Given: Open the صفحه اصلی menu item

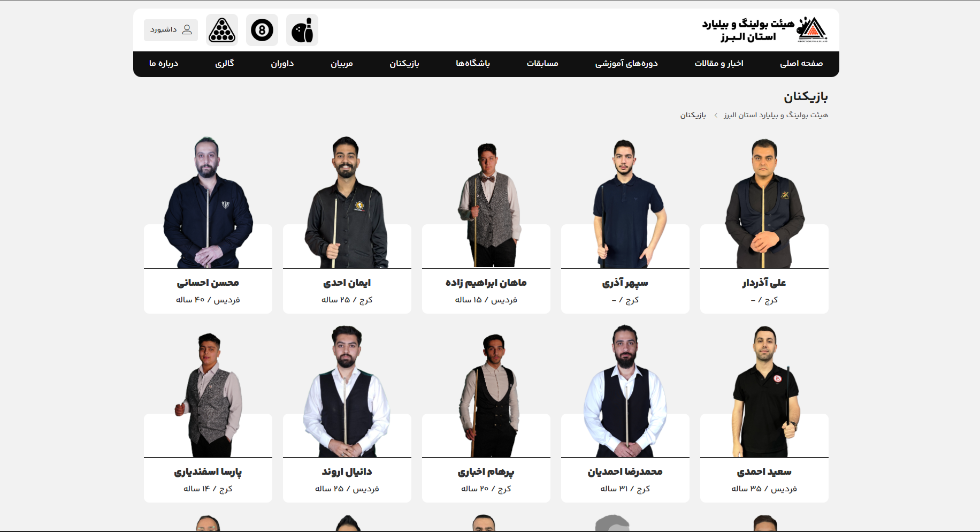Looking at the screenshot, I should (x=801, y=64).
